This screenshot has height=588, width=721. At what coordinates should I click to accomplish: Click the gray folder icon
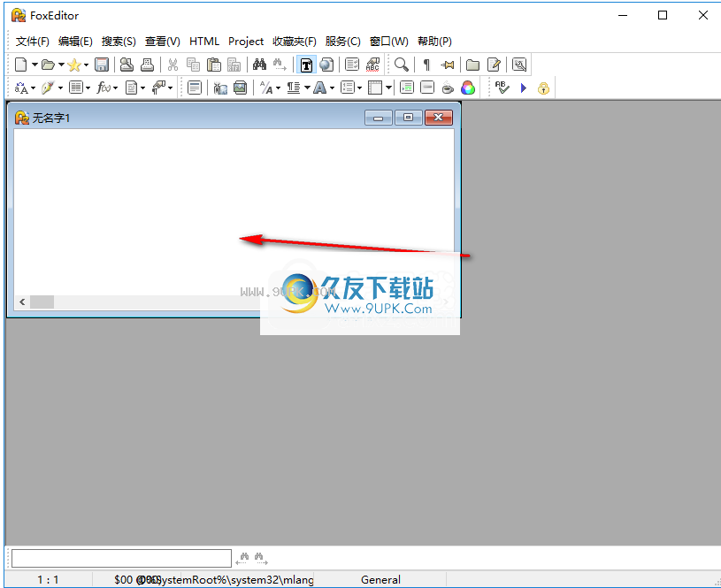click(472, 65)
